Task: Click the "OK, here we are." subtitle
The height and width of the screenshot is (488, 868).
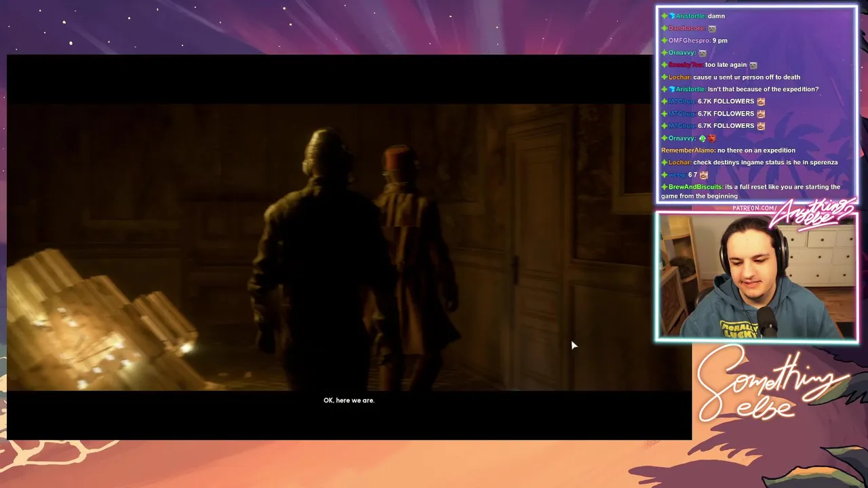Action: pos(349,400)
